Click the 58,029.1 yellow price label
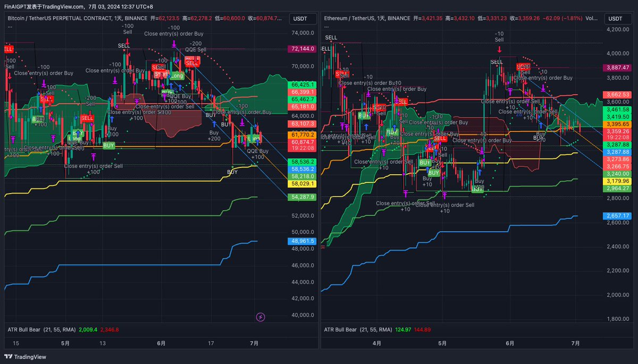Screen dimensions: 638x364 (x=302, y=183)
